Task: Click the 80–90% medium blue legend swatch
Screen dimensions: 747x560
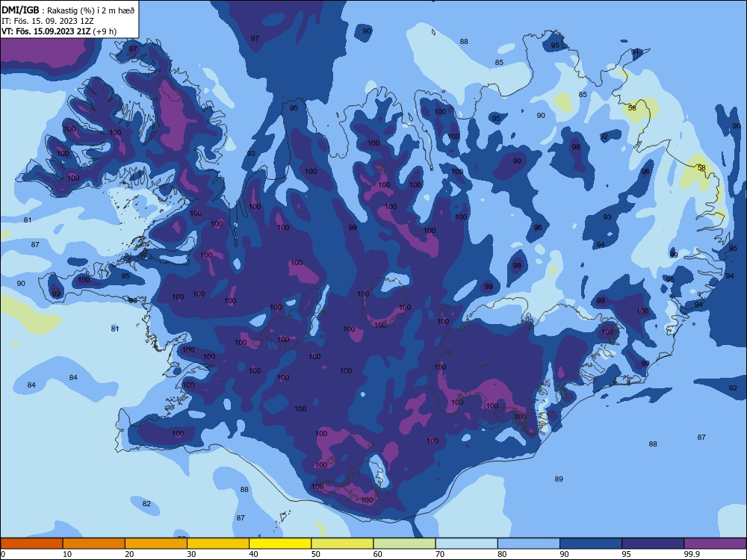Action: coord(529,544)
